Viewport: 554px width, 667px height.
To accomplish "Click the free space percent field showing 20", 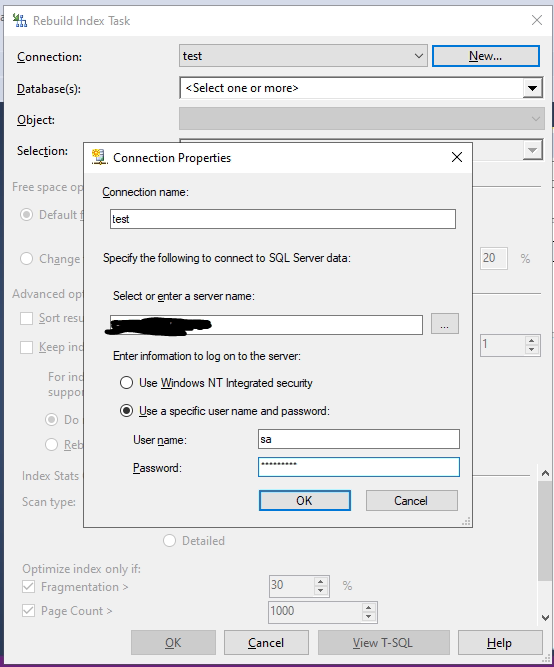I will point(494,258).
